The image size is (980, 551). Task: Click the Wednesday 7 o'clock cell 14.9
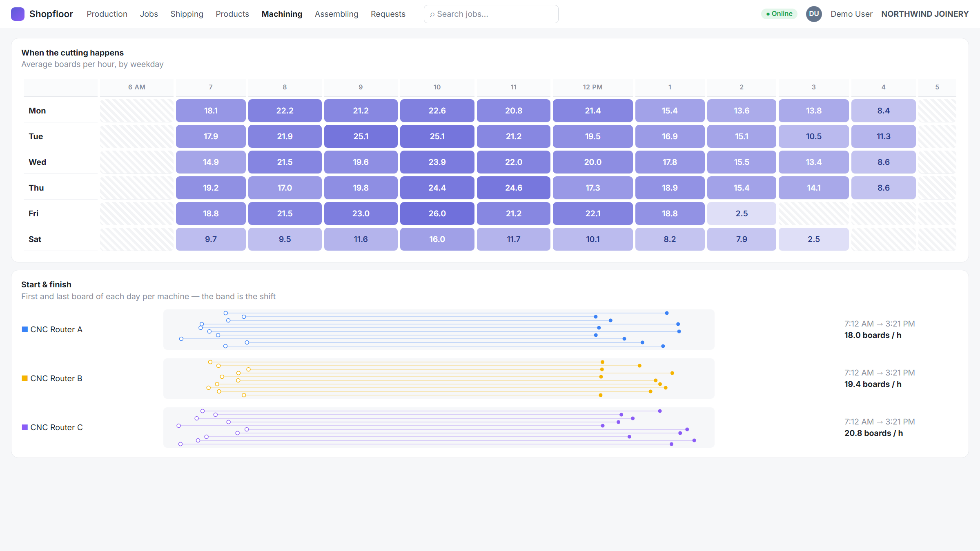(x=211, y=162)
